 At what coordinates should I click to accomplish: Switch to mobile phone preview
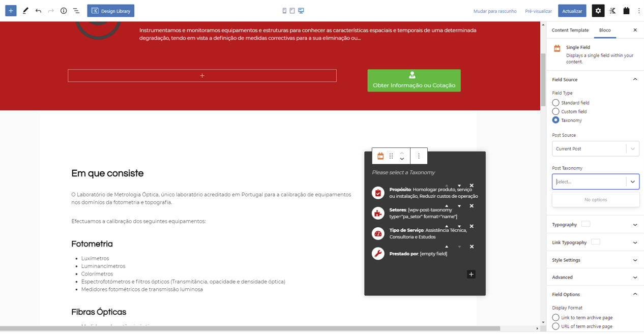pyautogui.click(x=284, y=11)
